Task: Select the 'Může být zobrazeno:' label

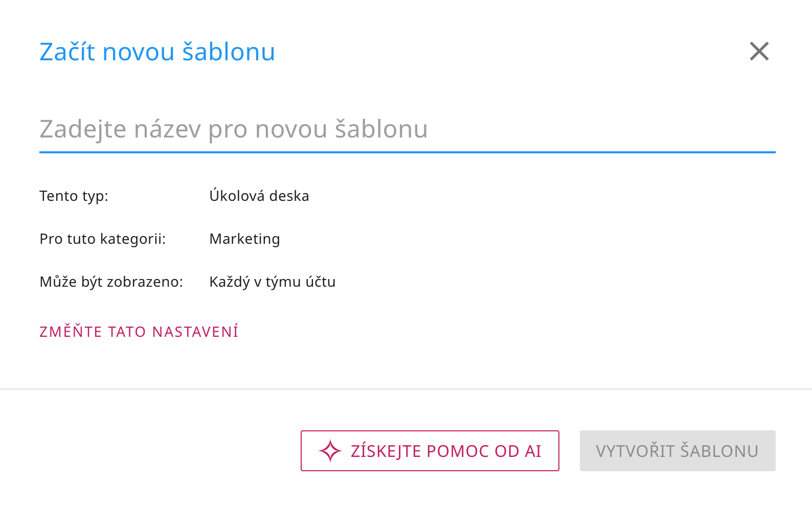Action: (x=111, y=282)
